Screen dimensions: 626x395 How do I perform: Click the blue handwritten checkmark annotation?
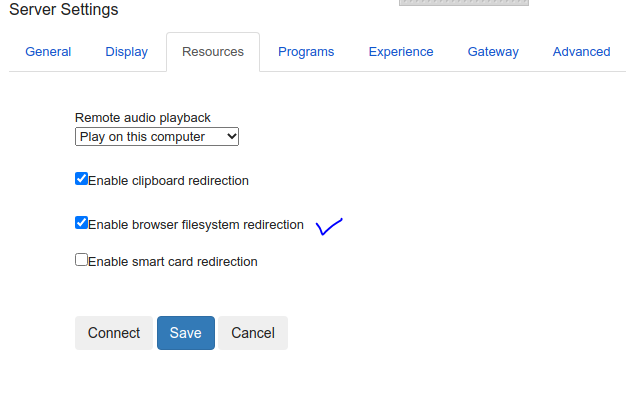click(x=329, y=226)
